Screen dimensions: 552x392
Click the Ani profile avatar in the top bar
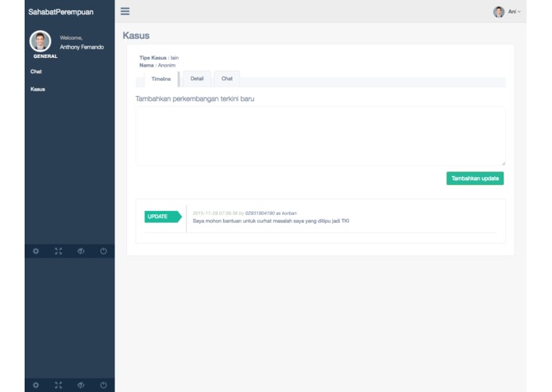(499, 12)
